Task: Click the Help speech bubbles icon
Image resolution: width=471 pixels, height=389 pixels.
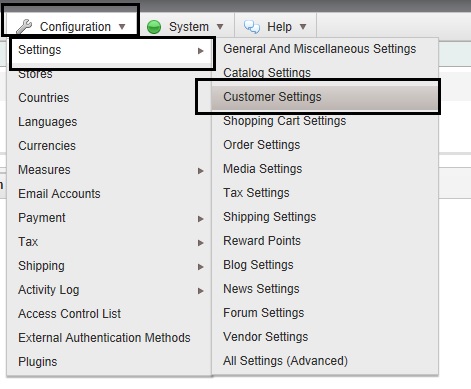Action: (252, 27)
